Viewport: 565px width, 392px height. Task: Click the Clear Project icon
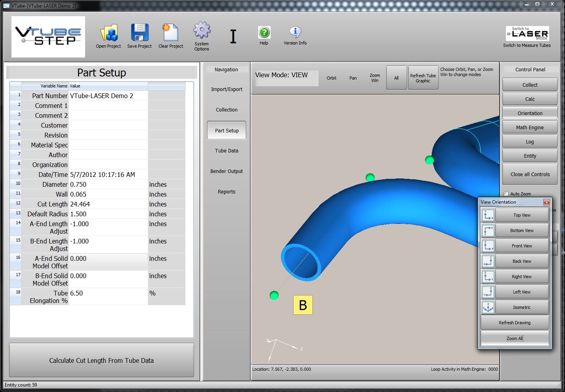point(171,33)
